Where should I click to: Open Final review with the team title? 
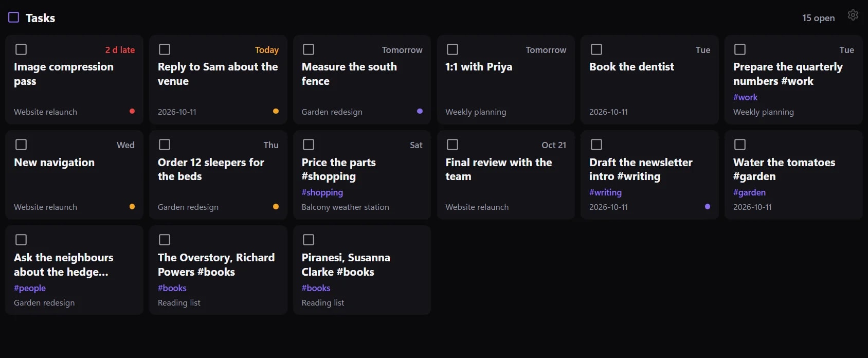pos(499,169)
